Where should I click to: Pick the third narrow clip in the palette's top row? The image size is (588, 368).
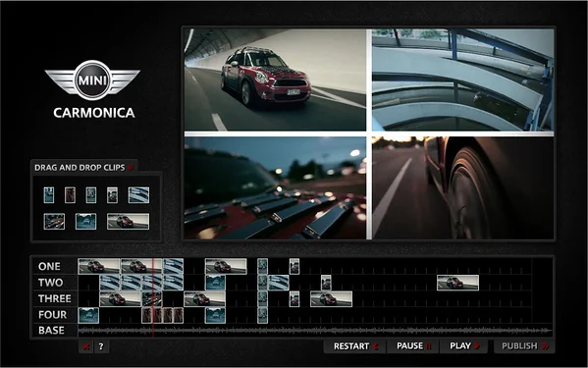90,195
